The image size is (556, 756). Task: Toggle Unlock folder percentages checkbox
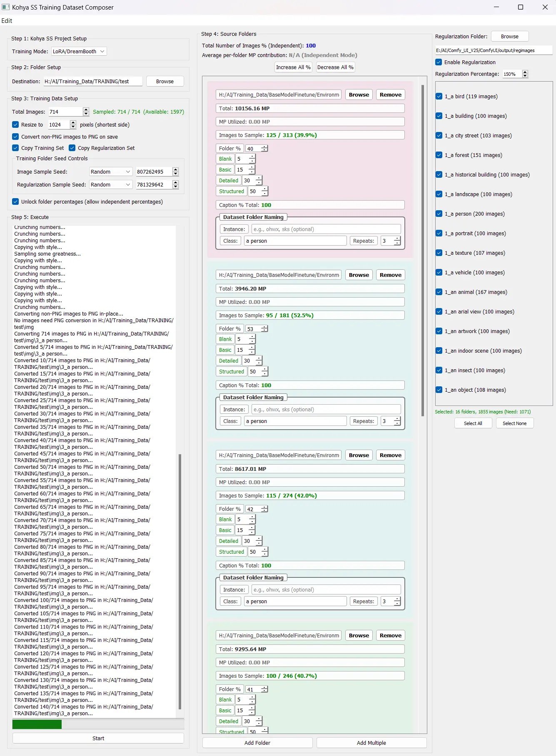pos(15,201)
